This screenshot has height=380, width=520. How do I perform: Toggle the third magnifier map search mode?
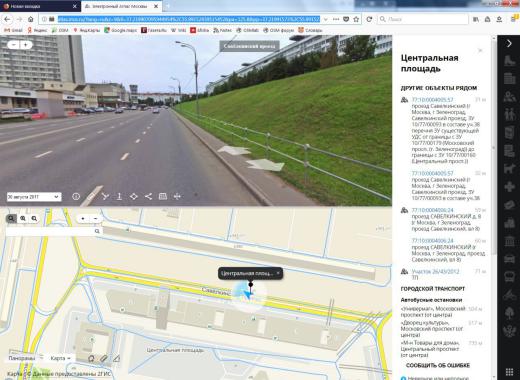click(34, 218)
